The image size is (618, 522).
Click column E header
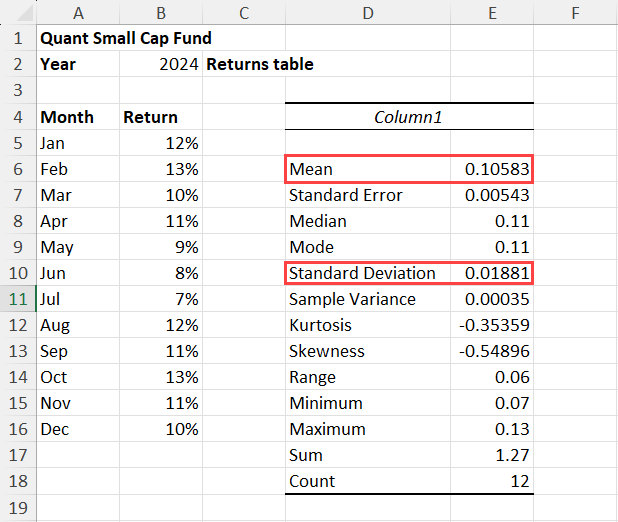[492, 13]
